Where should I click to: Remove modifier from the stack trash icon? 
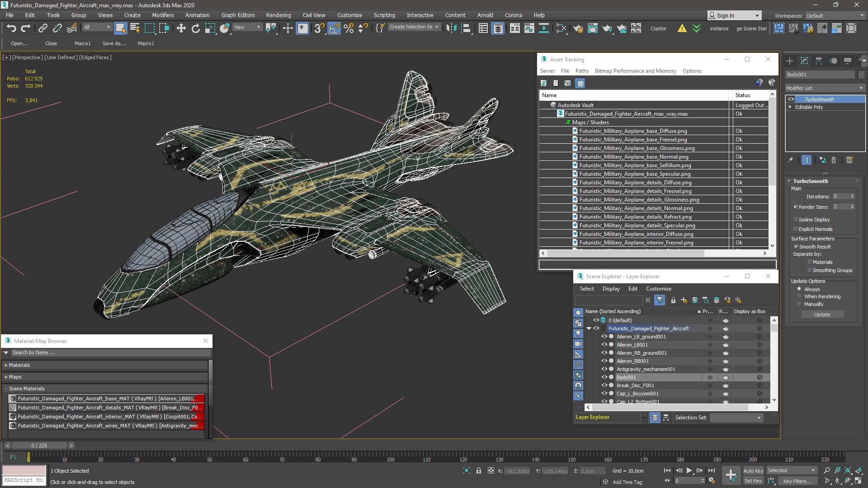click(834, 160)
